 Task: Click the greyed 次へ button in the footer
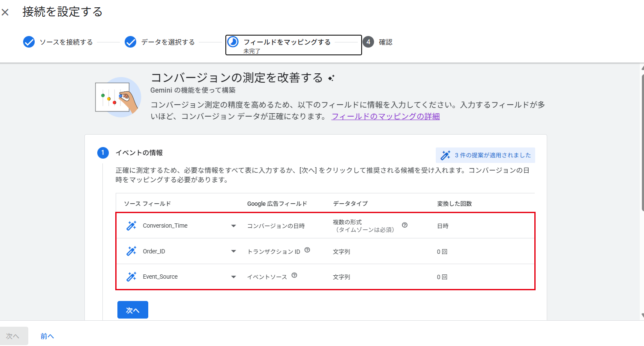[14, 336]
